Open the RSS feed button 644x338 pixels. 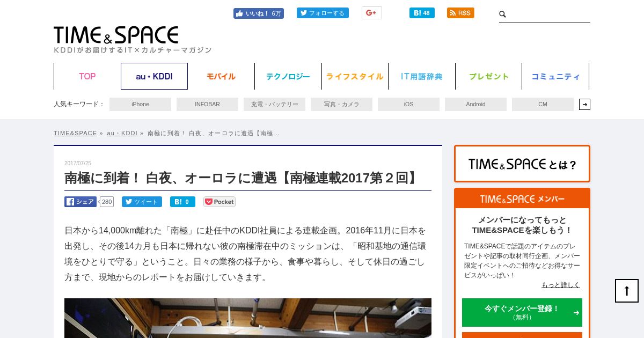pos(460,13)
